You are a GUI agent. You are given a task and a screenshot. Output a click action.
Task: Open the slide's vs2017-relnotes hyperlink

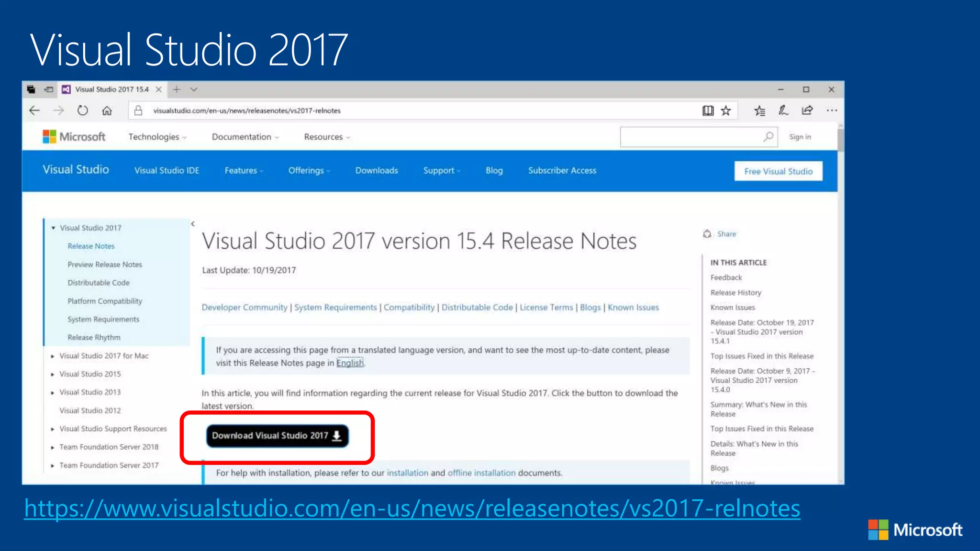tap(412, 508)
